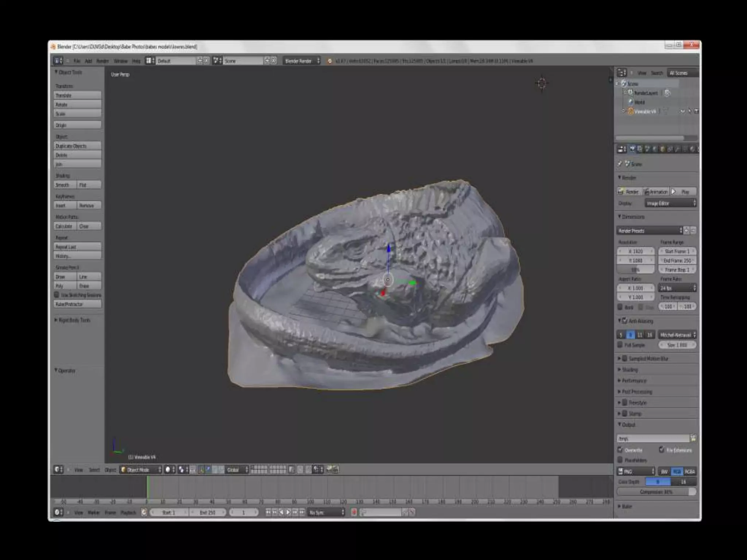747x560 pixels.
Task: Enable the Full Sample checkbox
Action: (x=620, y=345)
